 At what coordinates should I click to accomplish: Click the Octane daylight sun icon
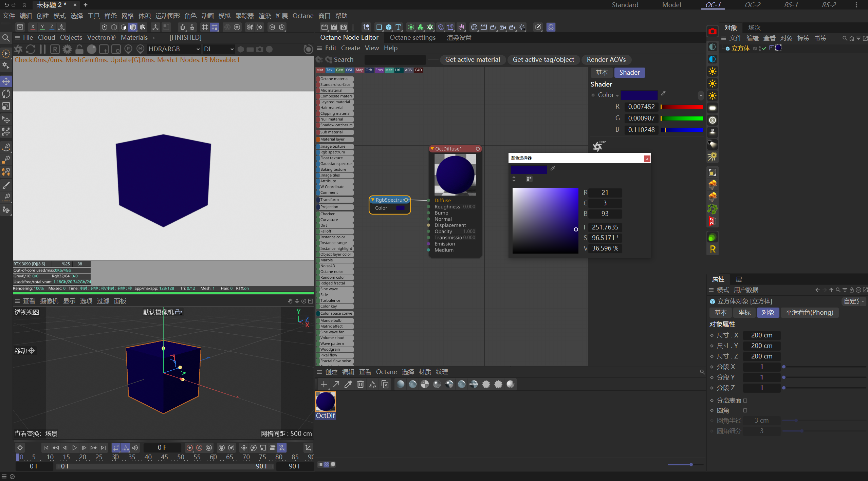pyautogui.click(x=712, y=71)
